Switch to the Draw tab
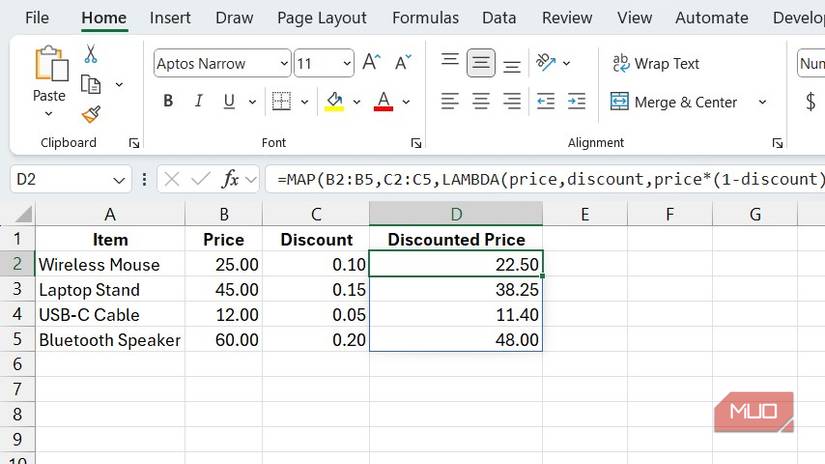Viewport: 825px width, 464px height. [x=234, y=18]
